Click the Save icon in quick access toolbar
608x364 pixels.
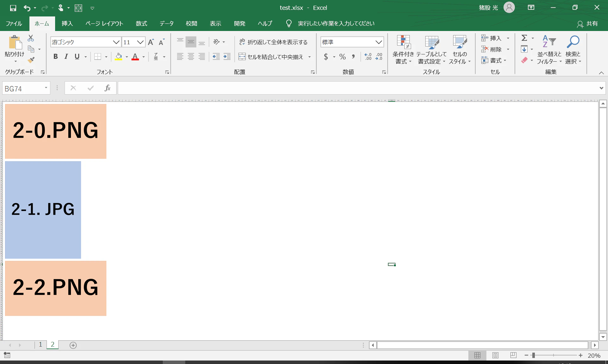(x=13, y=8)
